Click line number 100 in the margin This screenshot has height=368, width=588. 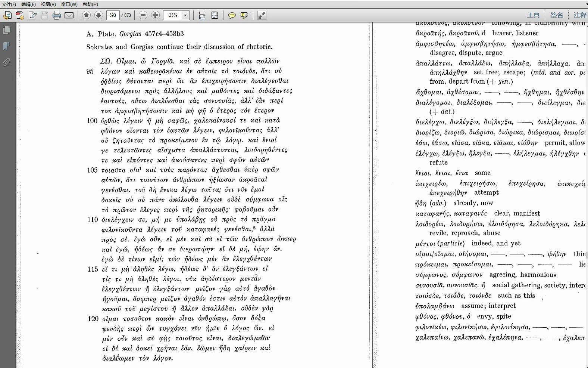click(x=92, y=121)
